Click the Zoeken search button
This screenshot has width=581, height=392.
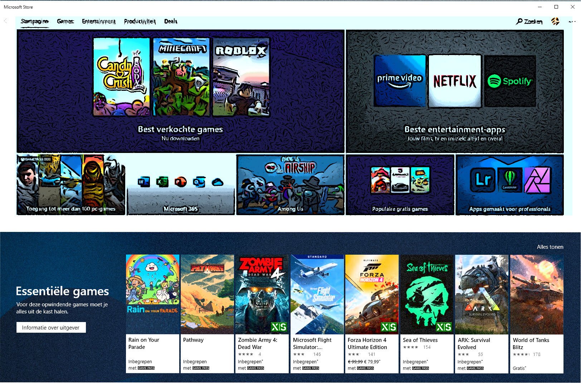tap(529, 21)
